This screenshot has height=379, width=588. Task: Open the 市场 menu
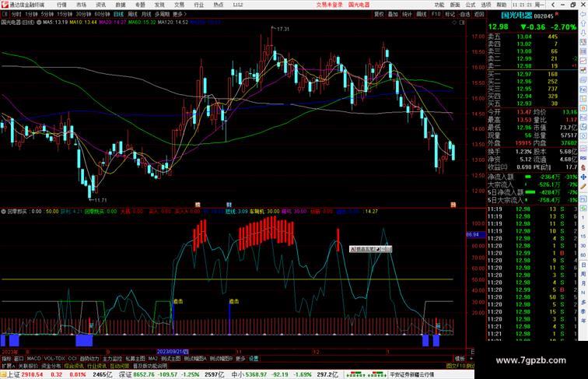coord(81,5)
